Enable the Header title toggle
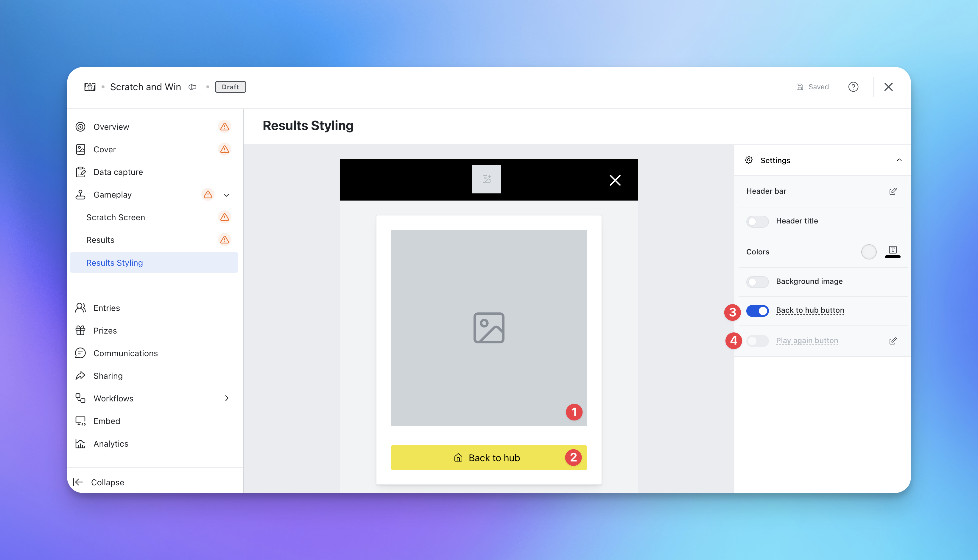The image size is (978, 560). 757,221
